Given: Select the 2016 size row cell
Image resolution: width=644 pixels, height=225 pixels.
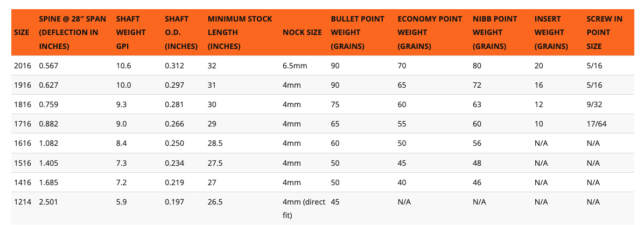Looking at the screenshot, I should 22,66.
